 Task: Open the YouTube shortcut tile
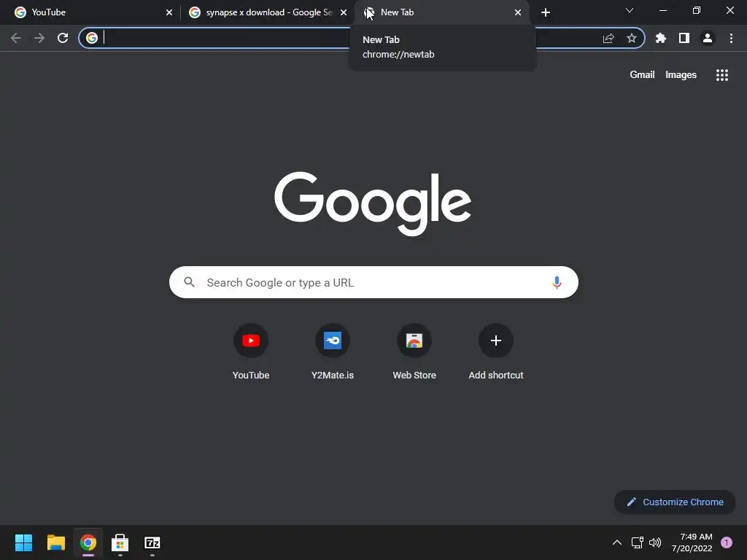(251, 352)
